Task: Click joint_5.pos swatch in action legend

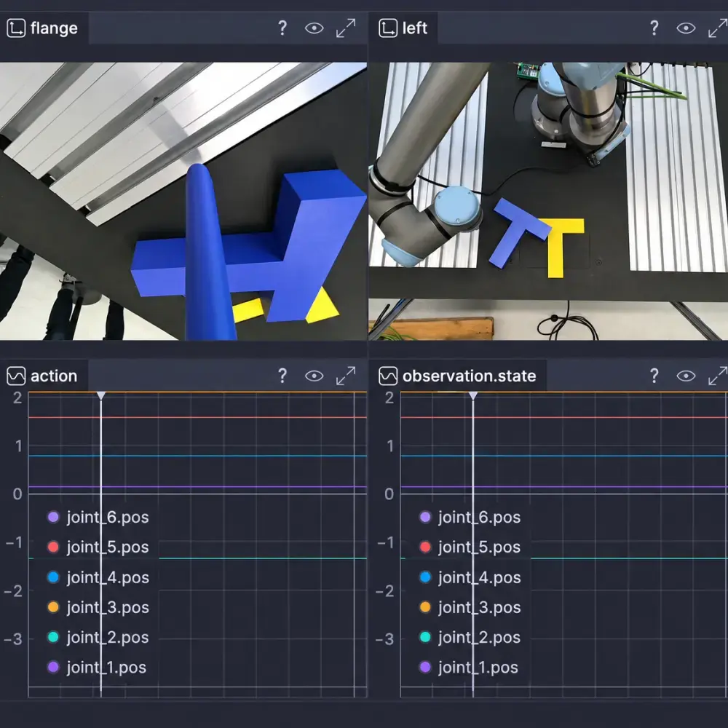Action: coord(53,547)
